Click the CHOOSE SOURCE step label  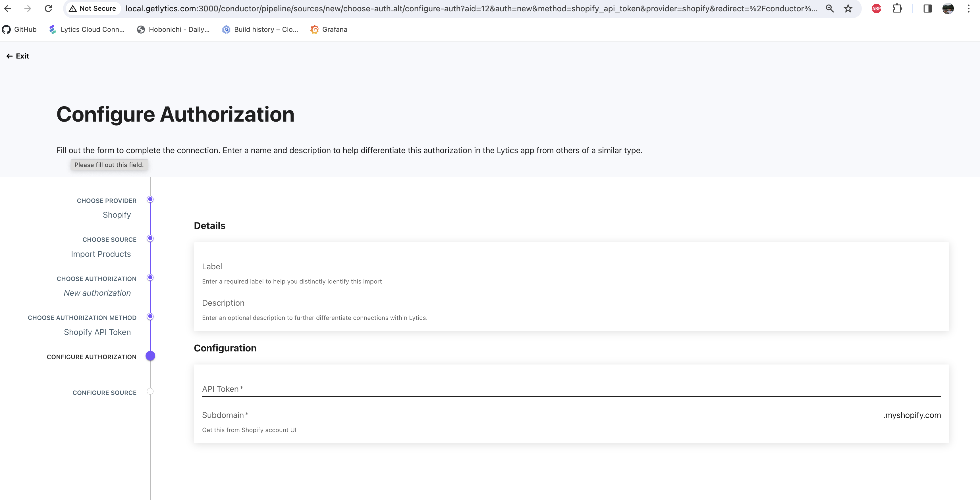[x=109, y=239]
